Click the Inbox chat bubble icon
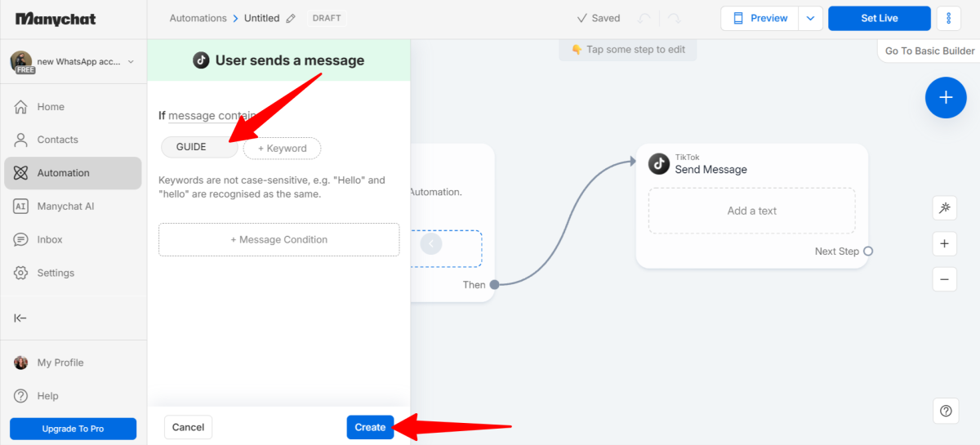Viewport: 980px width, 445px height. [21, 240]
